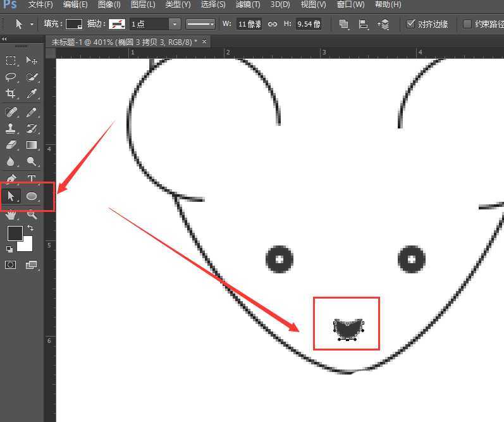Open the stroke line style dropdown
Image resolution: width=504 pixels, height=422 pixels.
201,24
